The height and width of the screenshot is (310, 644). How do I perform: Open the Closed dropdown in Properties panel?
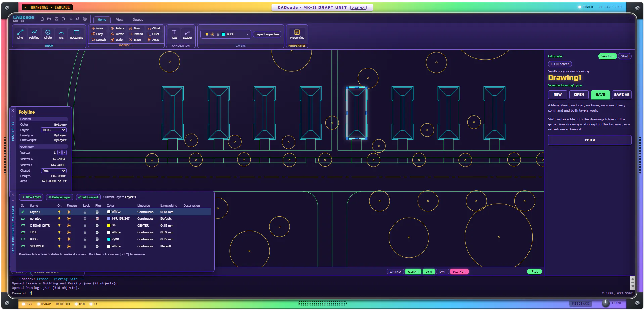(x=54, y=171)
